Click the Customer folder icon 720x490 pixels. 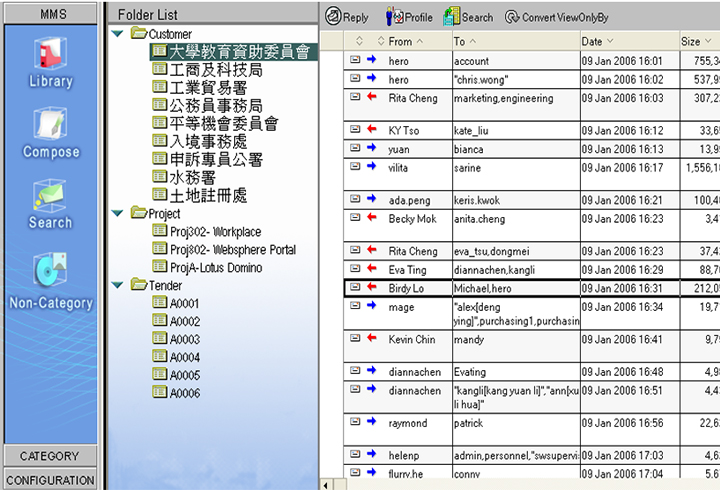(x=138, y=33)
